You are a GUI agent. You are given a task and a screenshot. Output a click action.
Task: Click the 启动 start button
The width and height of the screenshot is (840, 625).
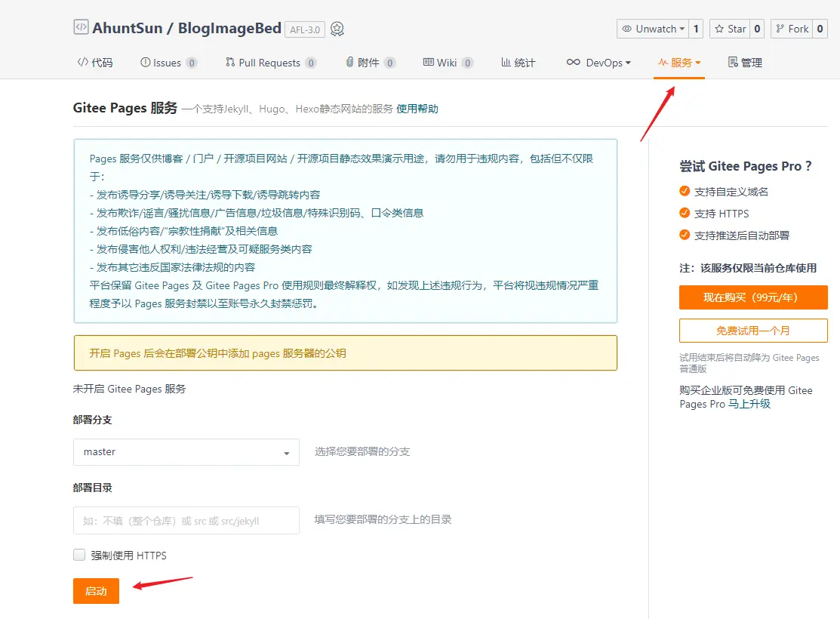[96, 591]
